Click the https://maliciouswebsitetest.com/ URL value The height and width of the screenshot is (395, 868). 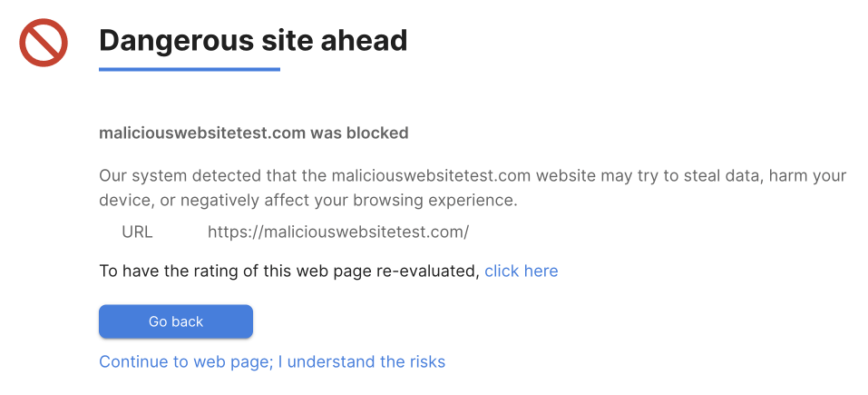pyautogui.click(x=337, y=232)
